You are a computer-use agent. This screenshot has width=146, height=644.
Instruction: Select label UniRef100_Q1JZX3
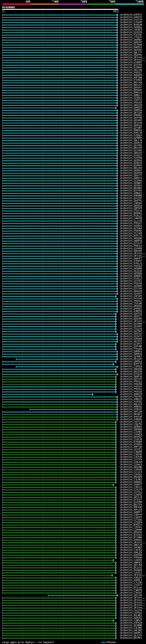coord(131,635)
